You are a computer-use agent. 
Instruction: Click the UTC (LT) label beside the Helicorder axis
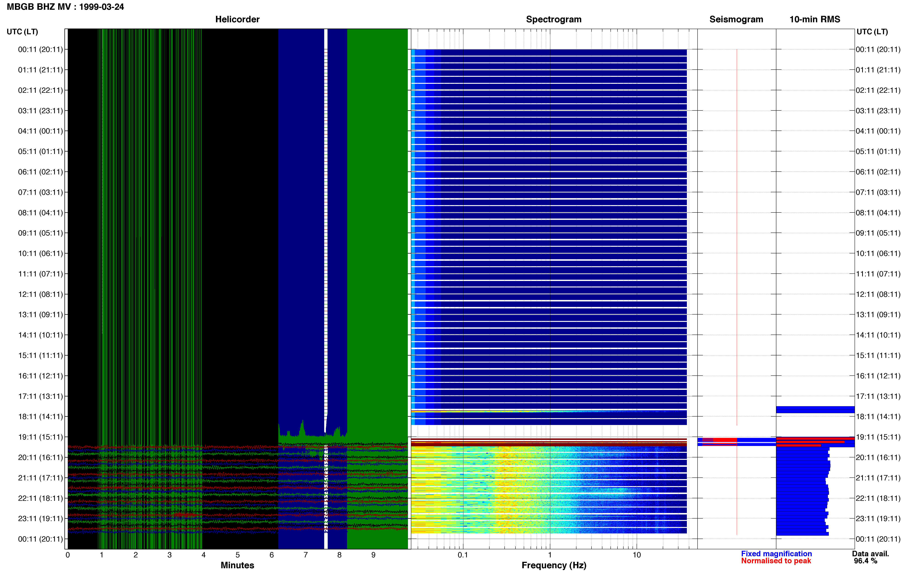pyautogui.click(x=22, y=32)
